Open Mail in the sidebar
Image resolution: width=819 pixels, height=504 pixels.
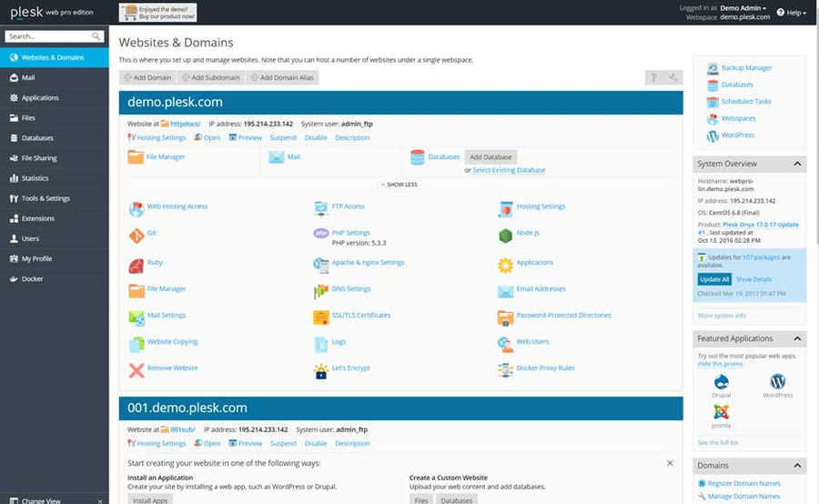(x=55, y=77)
